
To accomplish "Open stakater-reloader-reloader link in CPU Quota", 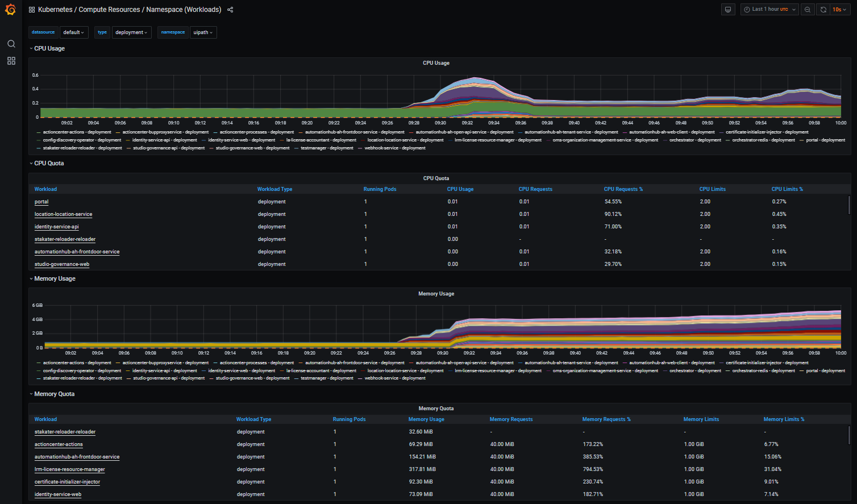I will tap(65, 239).
